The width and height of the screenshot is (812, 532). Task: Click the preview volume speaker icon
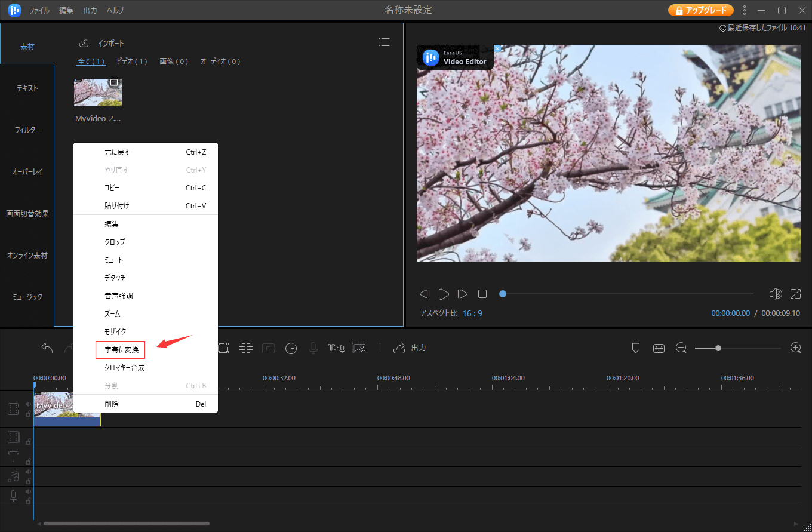click(x=776, y=294)
